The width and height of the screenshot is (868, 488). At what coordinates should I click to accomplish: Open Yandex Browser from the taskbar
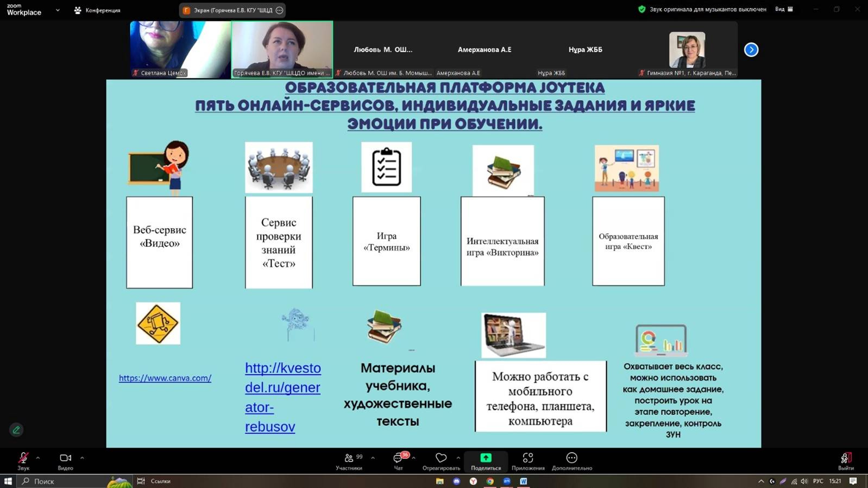pyautogui.click(x=473, y=481)
